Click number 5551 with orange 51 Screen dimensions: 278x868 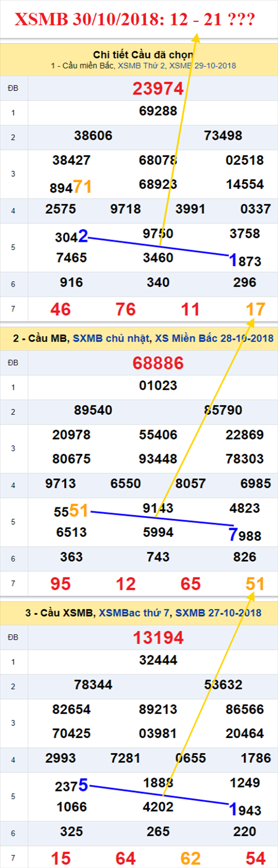(71, 511)
